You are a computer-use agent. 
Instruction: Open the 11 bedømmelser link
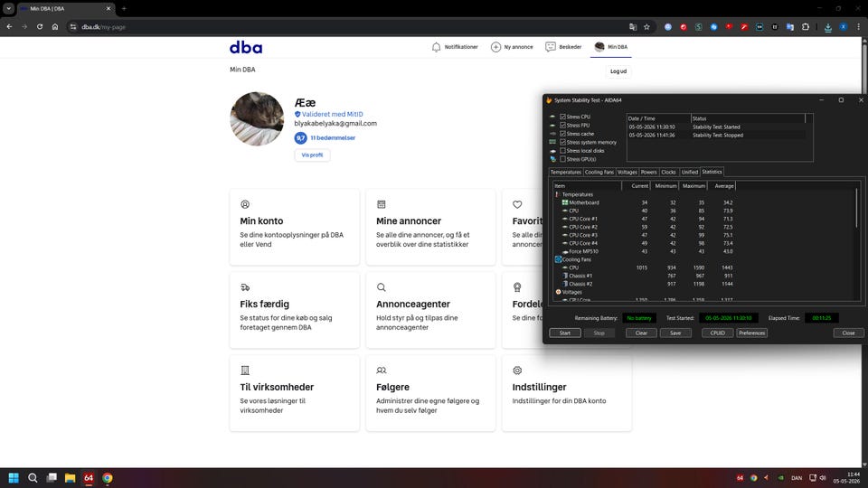[333, 137]
